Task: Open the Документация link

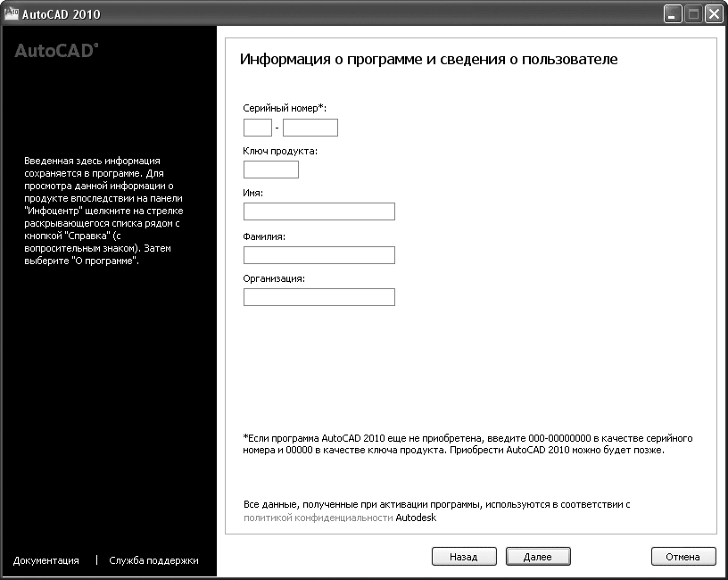Action: click(46, 560)
